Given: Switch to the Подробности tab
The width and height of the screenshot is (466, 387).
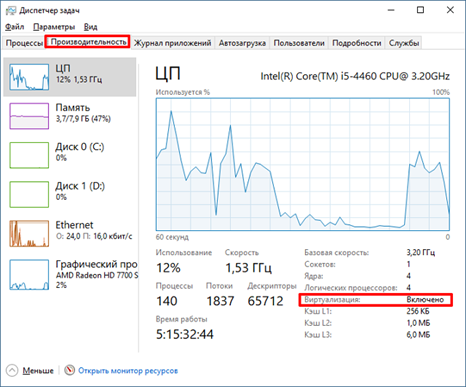Looking at the screenshot, I should [356, 43].
